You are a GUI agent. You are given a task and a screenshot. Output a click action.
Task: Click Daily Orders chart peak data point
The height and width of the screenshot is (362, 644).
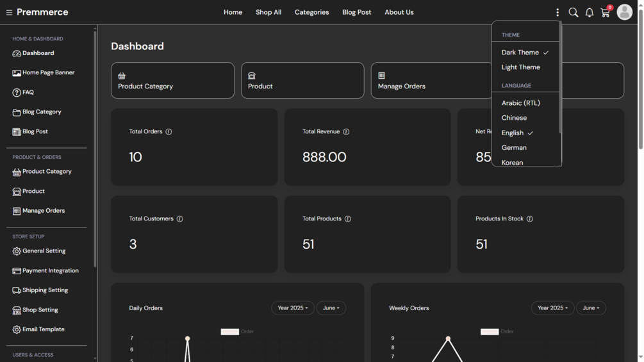point(187,338)
